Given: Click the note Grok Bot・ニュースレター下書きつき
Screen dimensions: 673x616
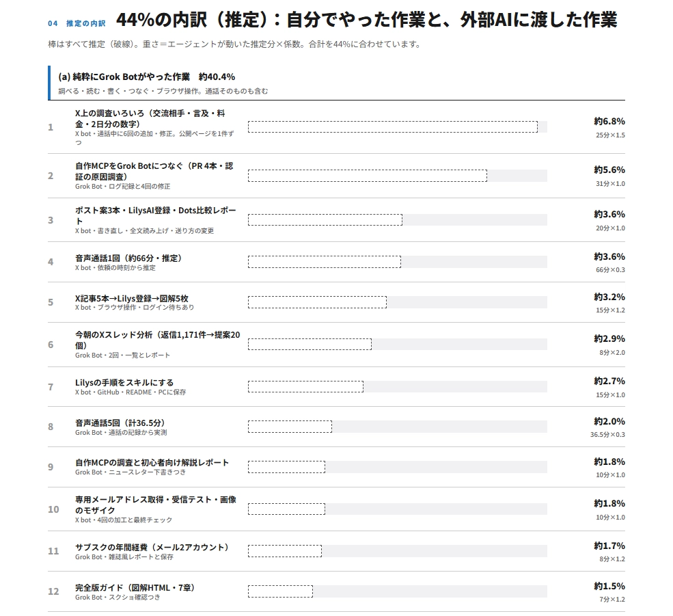Looking at the screenshot, I should tap(131, 472).
